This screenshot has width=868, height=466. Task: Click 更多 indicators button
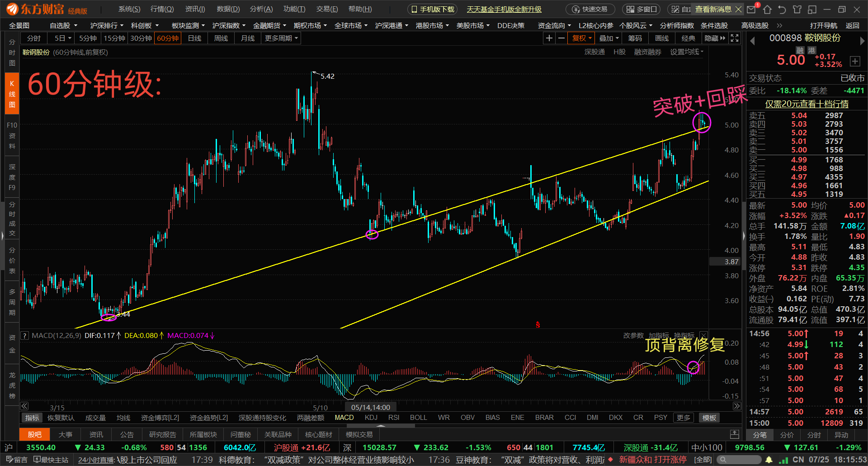684,418
